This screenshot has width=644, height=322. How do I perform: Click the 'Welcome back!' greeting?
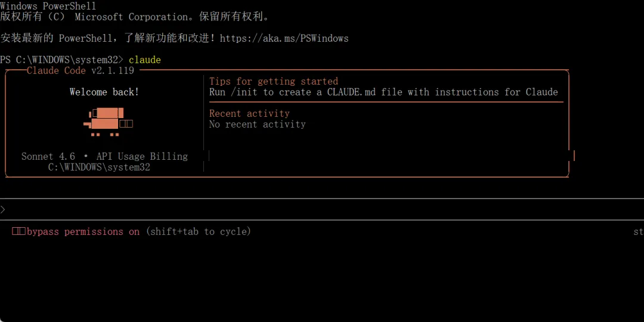coord(104,92)
